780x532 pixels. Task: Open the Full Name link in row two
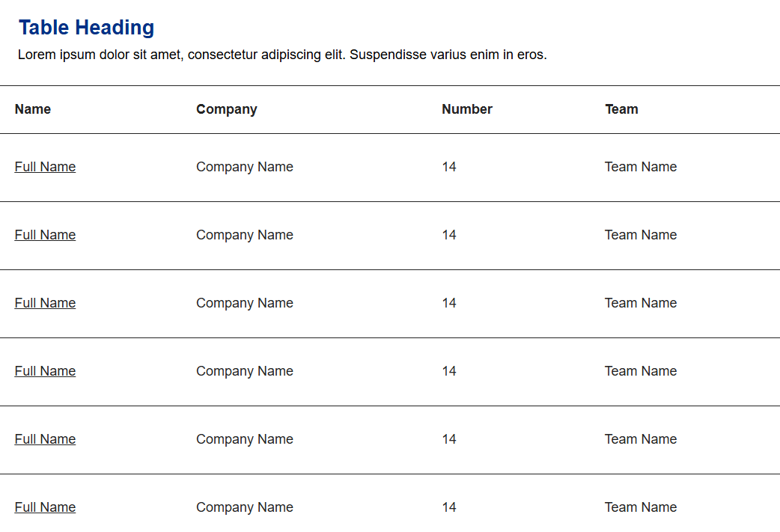coord(45,234)
